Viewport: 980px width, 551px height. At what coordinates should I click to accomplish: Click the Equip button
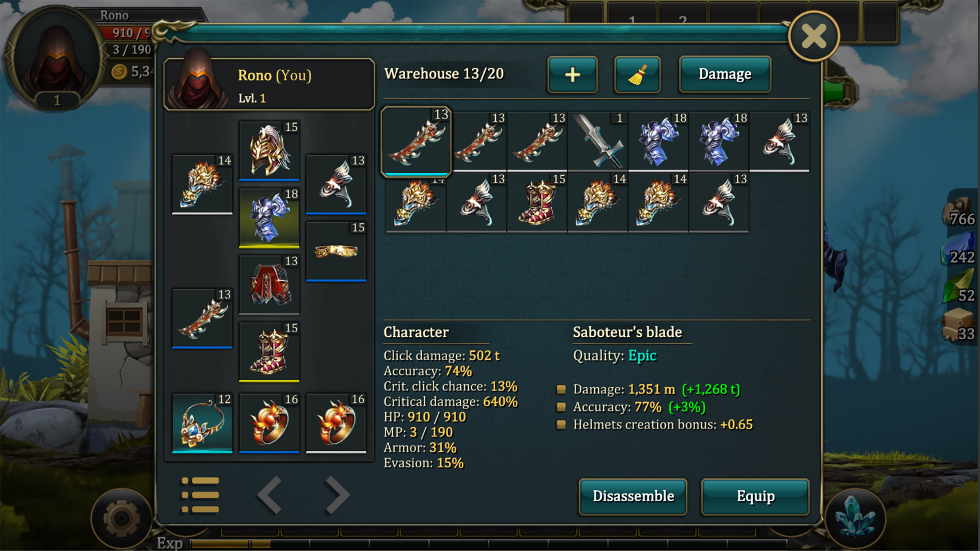[755, 496]
